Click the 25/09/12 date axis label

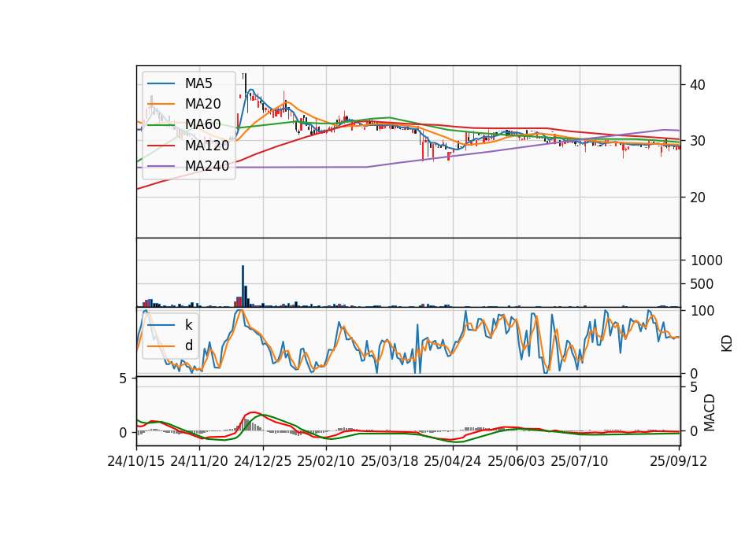tap(679, 461)
